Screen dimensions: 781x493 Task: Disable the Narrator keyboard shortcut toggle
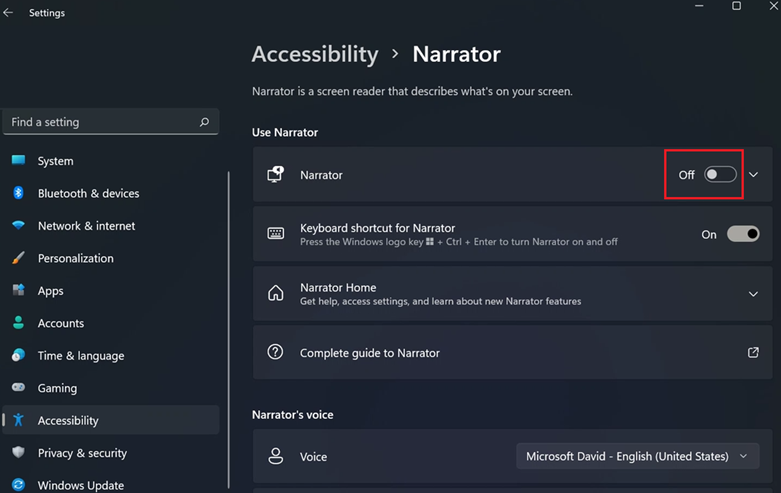743,234
